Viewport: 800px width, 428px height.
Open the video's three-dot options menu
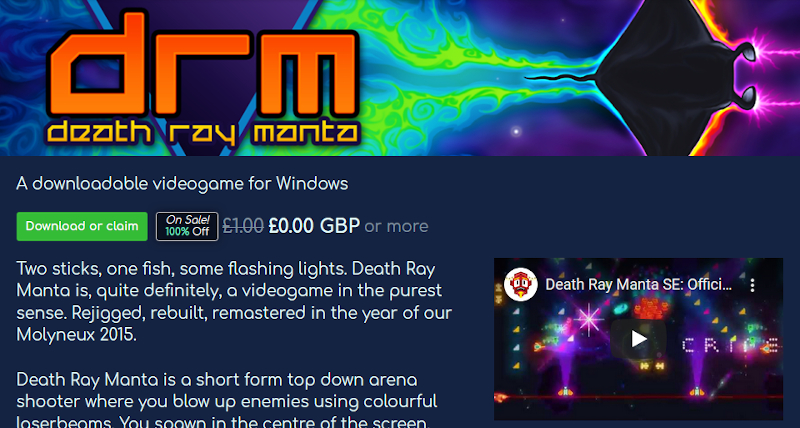[x=752, y=285]
